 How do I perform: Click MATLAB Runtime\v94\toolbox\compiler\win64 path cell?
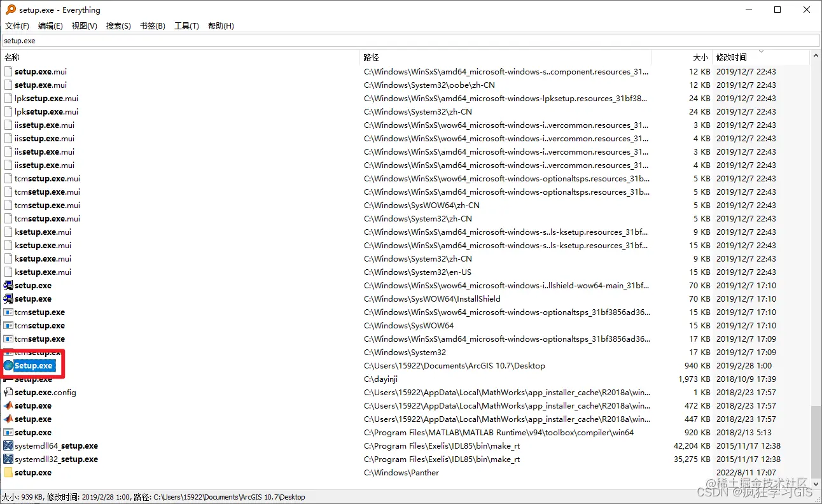point(499,433)
